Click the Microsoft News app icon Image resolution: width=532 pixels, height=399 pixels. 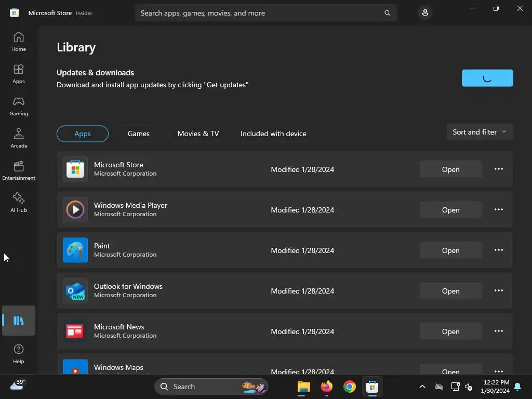75,331
